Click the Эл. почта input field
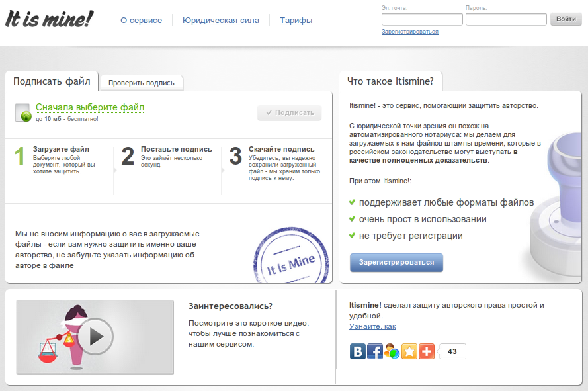 [422, 19]
